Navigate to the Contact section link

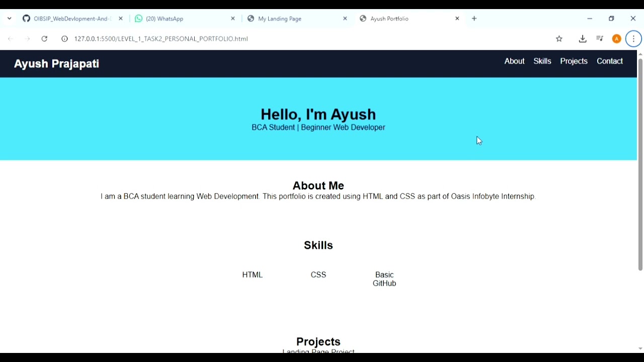(x=610, y=61)
